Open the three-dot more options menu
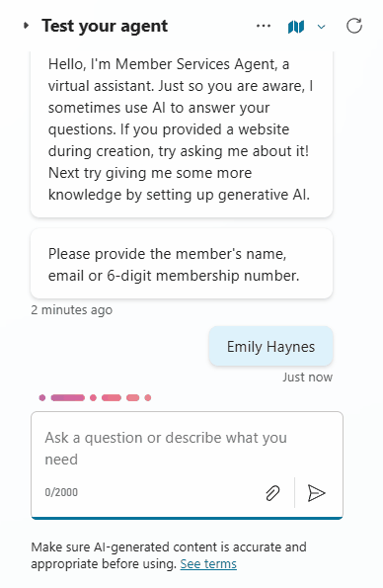This screenshot has width=383, height=588. pyautogui.click(x=264, y=26)
